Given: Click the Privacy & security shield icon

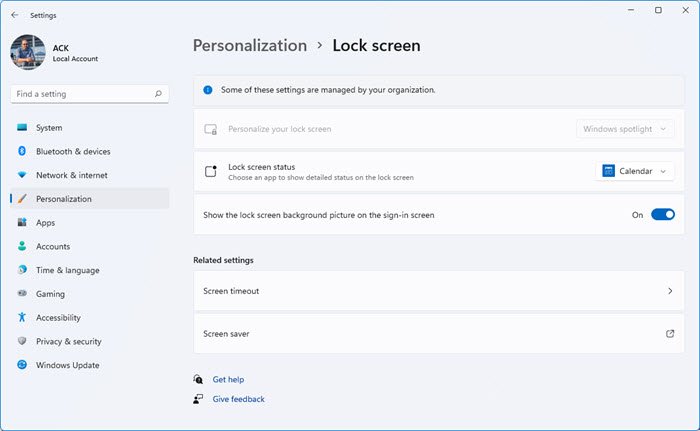Looking at the screenshot, I should point(22,341).
